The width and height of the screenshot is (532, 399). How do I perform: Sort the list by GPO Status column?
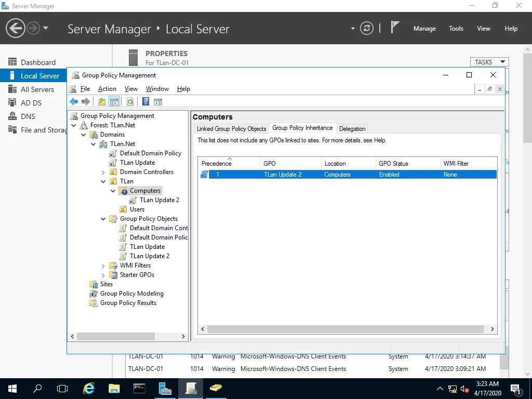[x=407, y=163]
